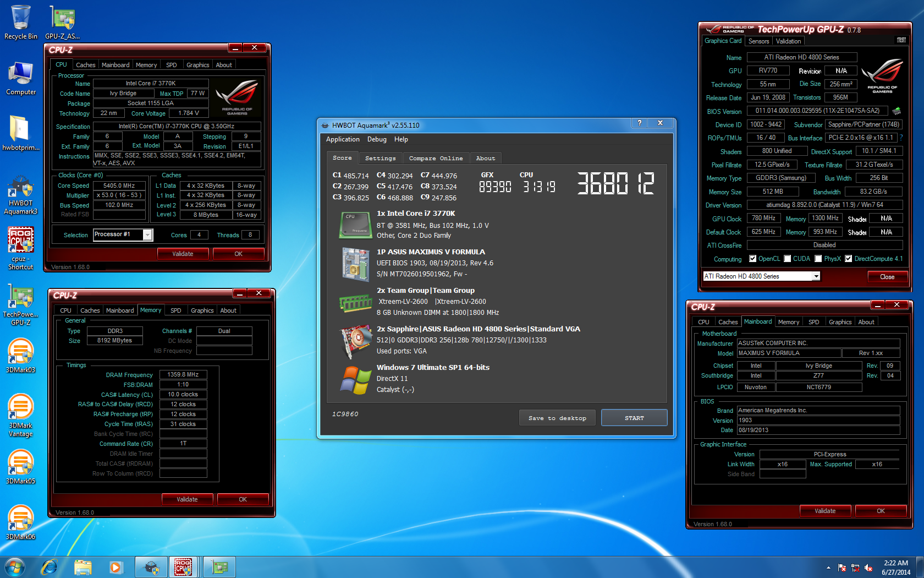
Task: Click Validate in the CPU-Z Mainboard window
Action: tap(825, 511)
